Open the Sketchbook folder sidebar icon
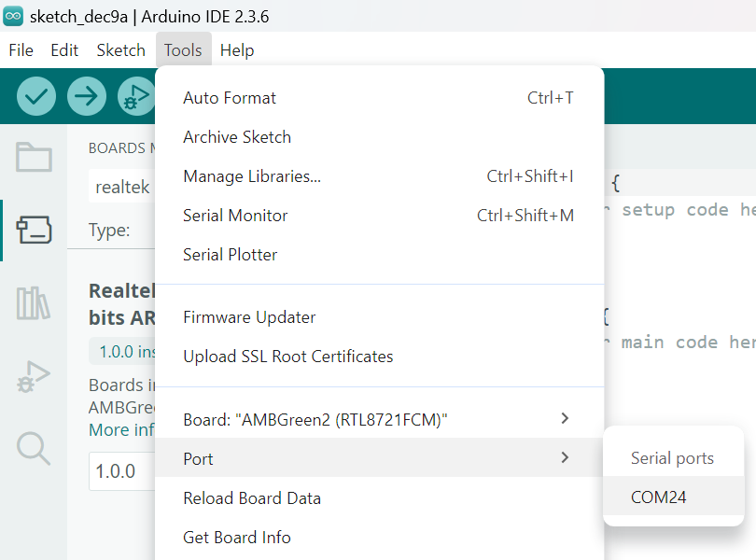This screenshot has width=756, height=560. pos(35,157)
